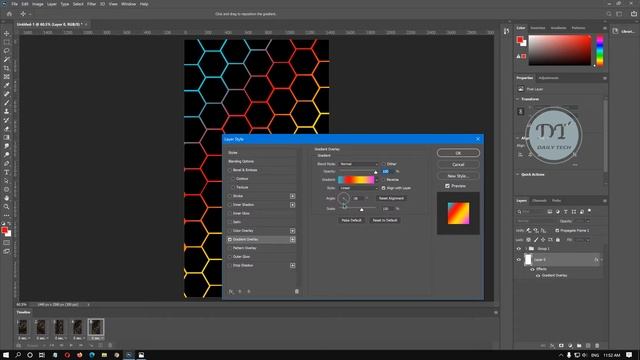640x360 pixels.
Task: Click the gradient color bar swatch
Action: [x=356, y=180]
